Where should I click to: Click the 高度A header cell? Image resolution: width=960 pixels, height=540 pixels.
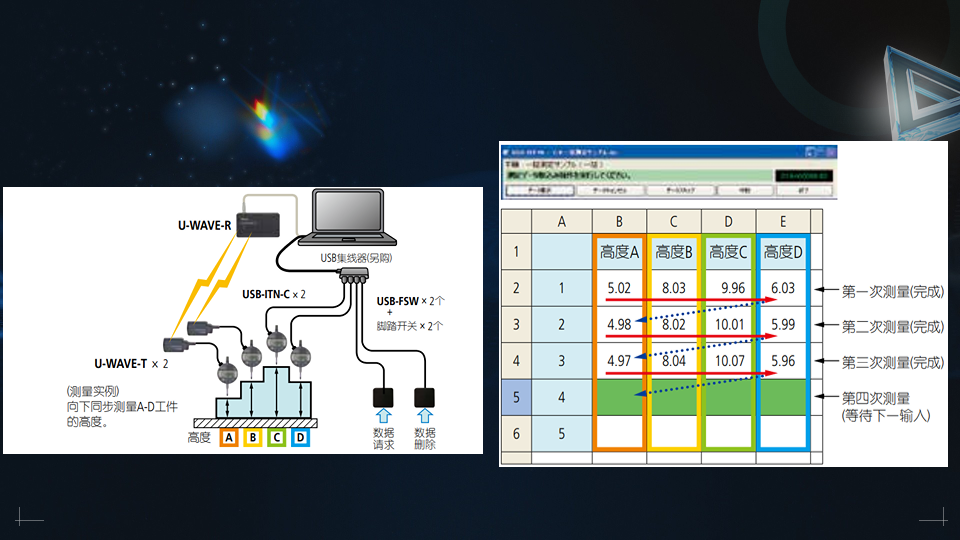tap(619, 252)
